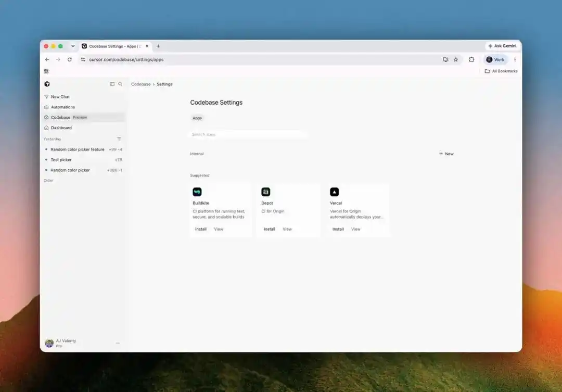Open the apps grid in bookmarks bar
This screenshot has width=562, height=392.
[x=46, y=71]
